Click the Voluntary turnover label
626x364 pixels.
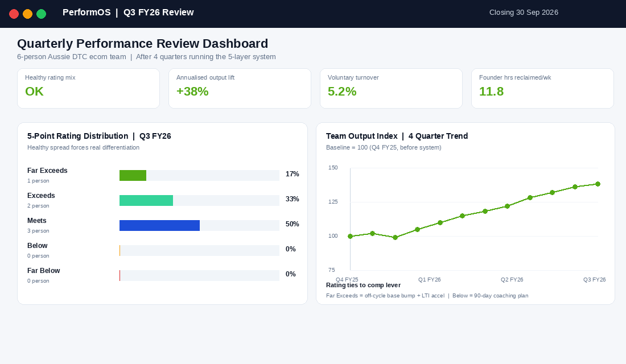tap(353, 77)
